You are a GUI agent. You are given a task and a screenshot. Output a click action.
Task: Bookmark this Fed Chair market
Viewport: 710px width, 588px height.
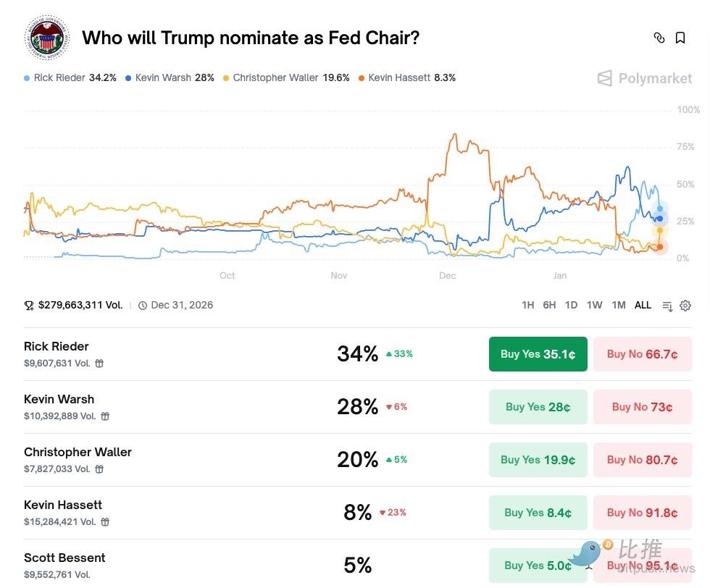tap(680, 38)
